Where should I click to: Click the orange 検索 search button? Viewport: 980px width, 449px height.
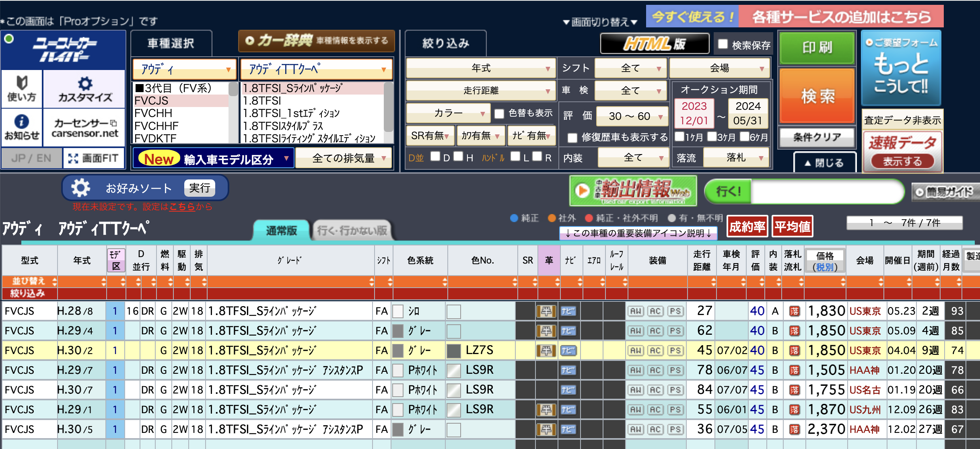click(817, 96)
